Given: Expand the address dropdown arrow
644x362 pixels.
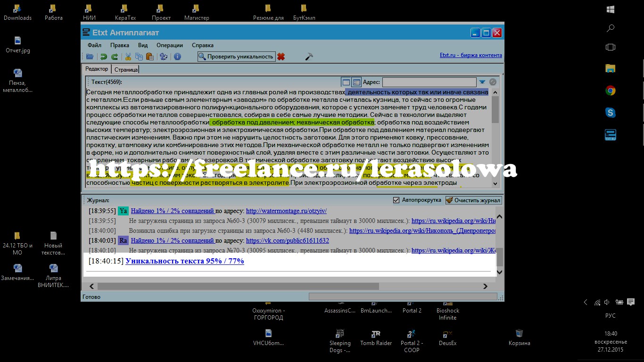Looking at the screenshot, I should click(x=482, y=82).
